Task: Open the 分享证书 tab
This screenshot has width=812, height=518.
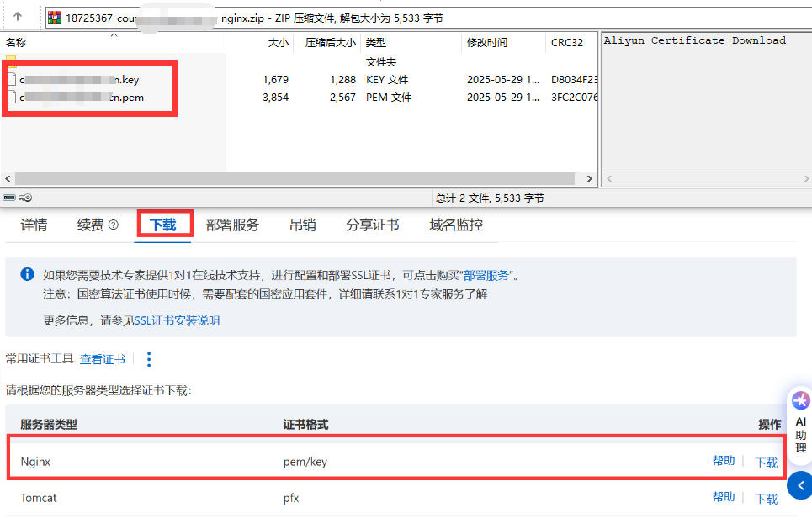Action: [x=372, y=225]
